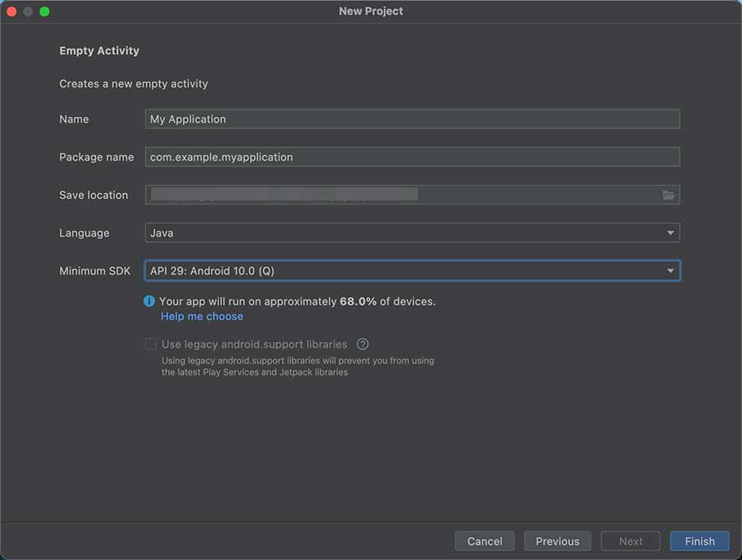Image resolution: width=742 pixels, height=560 pixels.
Task: Open the Save location folder browser icon
Action: 668,195
